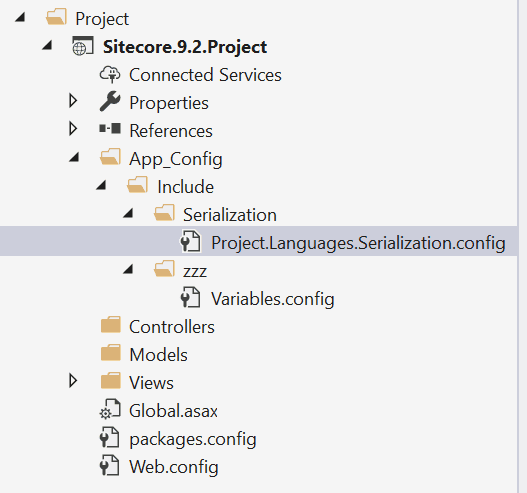
Task: Collapse the zzz folder
Action: coord(128,269)
